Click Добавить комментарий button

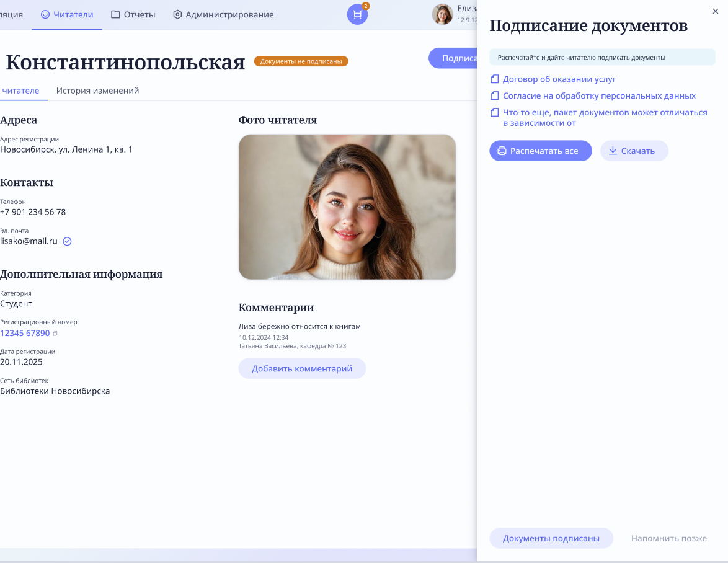(x=302, y=368)
